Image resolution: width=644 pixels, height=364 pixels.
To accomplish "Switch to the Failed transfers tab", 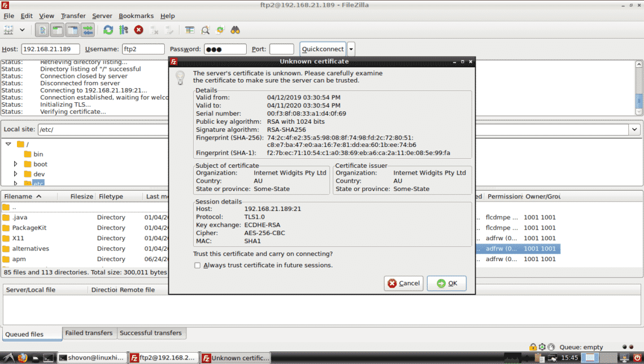I will point(89,333).
